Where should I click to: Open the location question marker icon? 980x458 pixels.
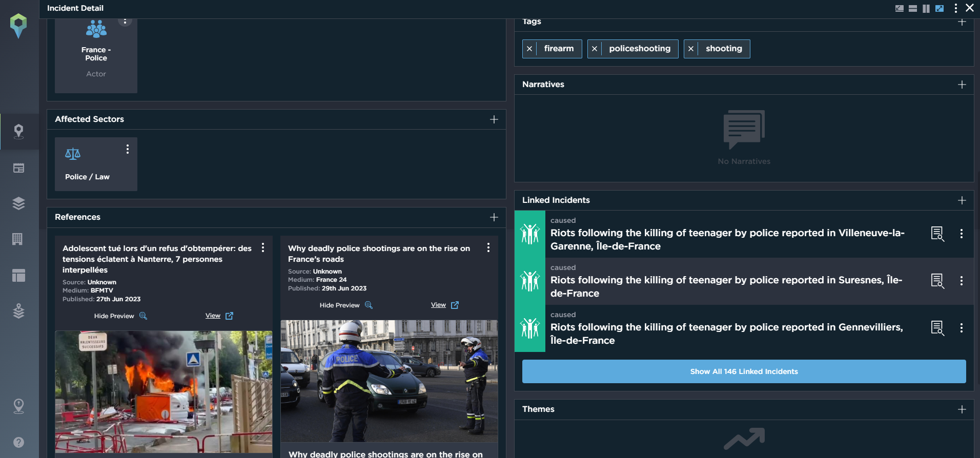pyautogui.click(x=18, y=406)
